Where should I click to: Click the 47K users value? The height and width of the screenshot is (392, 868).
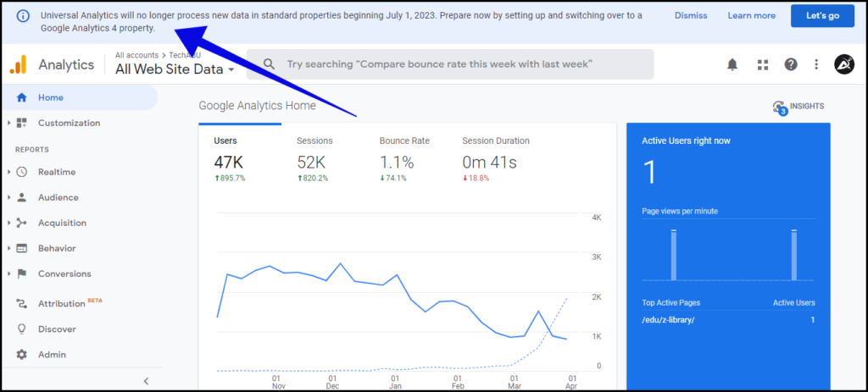[x=229, y=162]
